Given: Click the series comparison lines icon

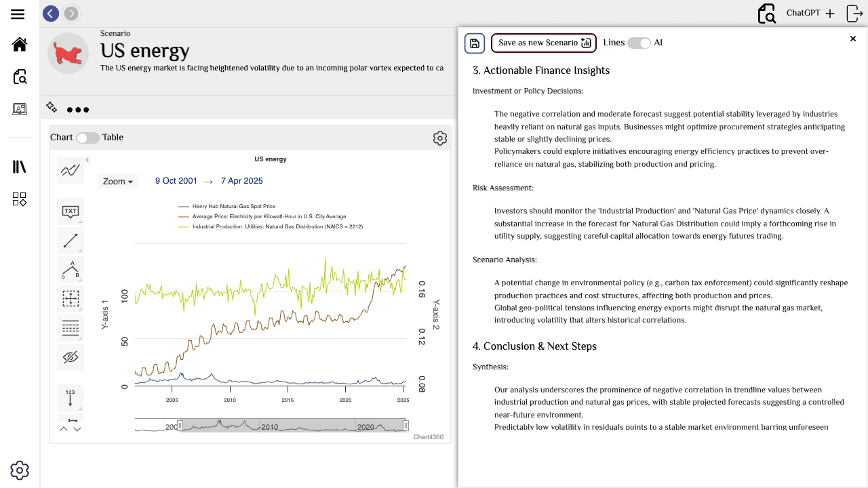Looking at the screenshot, I should 71,171.
